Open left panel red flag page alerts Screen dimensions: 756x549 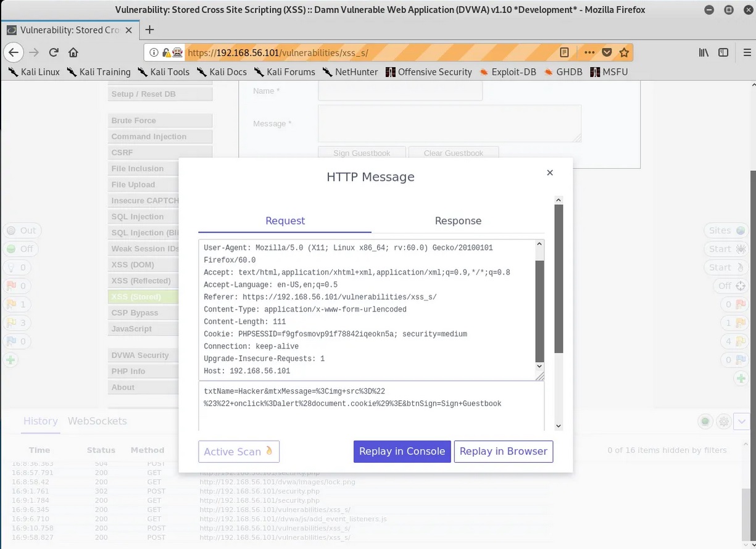point(17,286)
